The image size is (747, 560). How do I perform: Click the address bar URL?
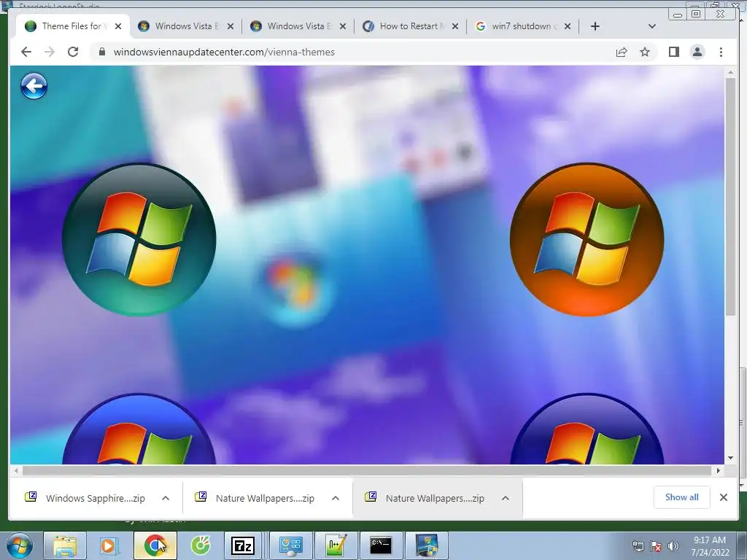tap(224, 52)
